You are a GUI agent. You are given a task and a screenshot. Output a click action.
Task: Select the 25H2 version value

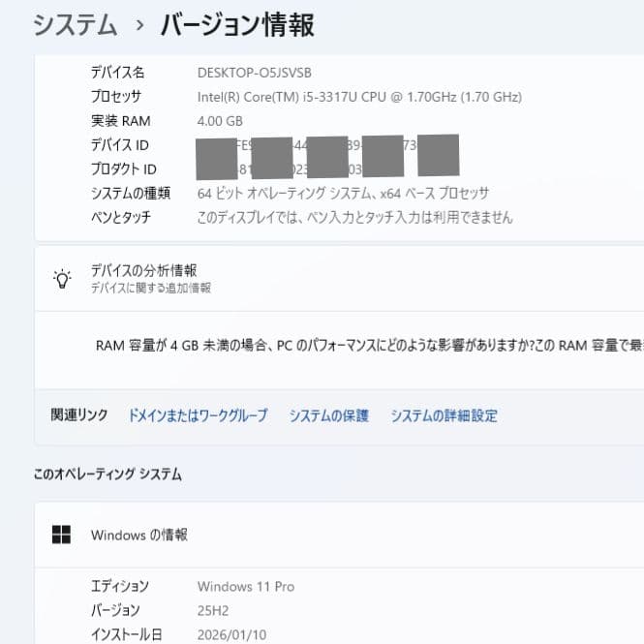tap(213, 611)
